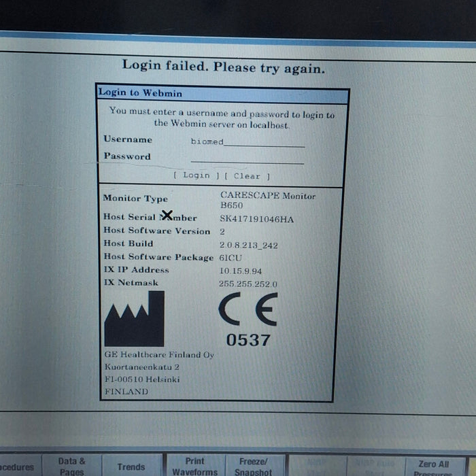Click the Login failed message
Viewport: 476px width, 476px height.
[x=223, y=67]
